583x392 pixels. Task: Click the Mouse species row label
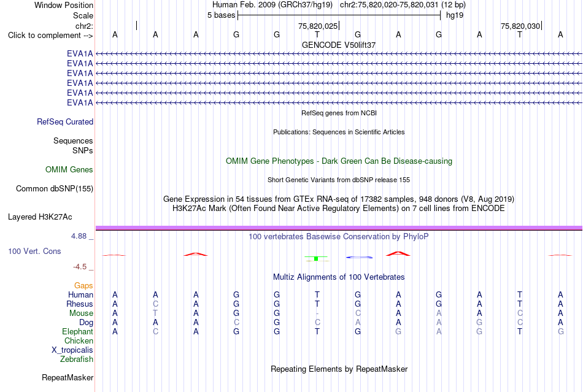pos(81,313)
